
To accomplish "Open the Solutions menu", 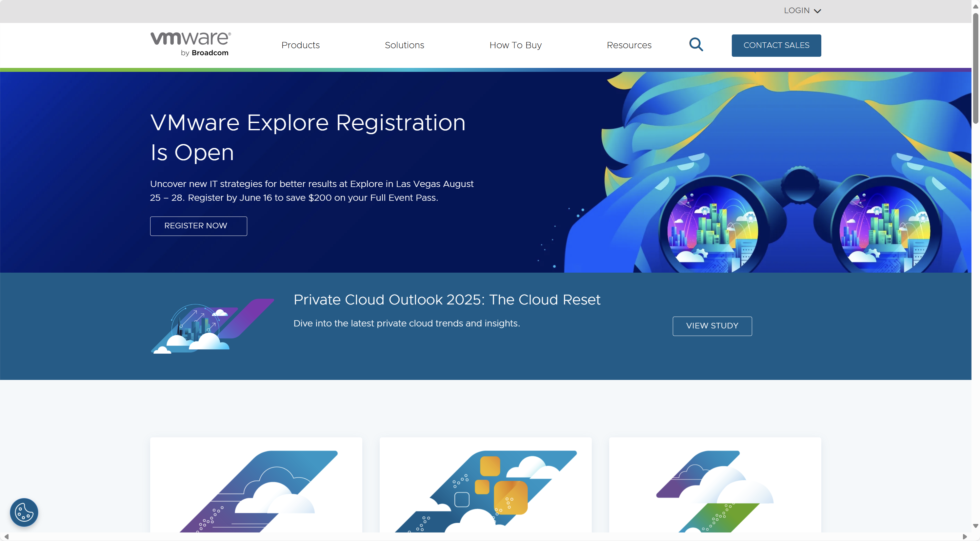I will [404, 45].
